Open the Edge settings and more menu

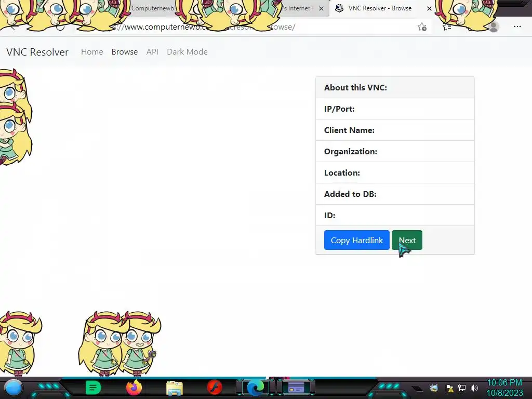(517, 26)
